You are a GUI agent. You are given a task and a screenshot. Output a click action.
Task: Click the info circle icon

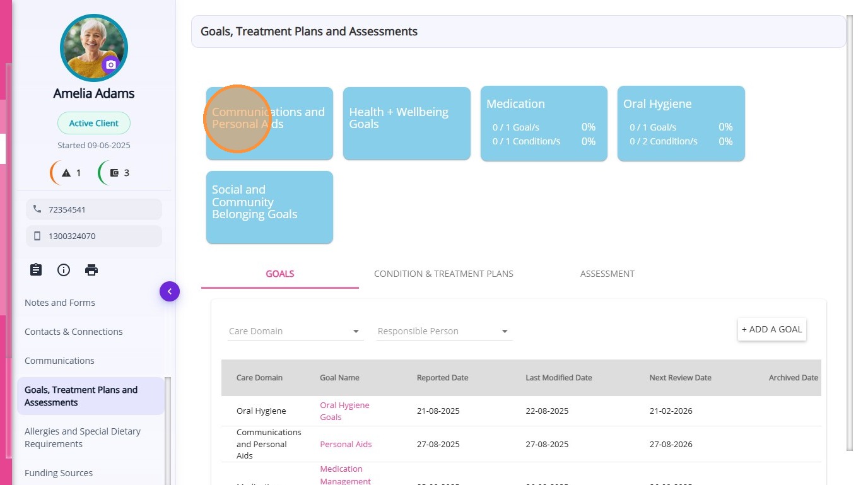tap(64, 270)
